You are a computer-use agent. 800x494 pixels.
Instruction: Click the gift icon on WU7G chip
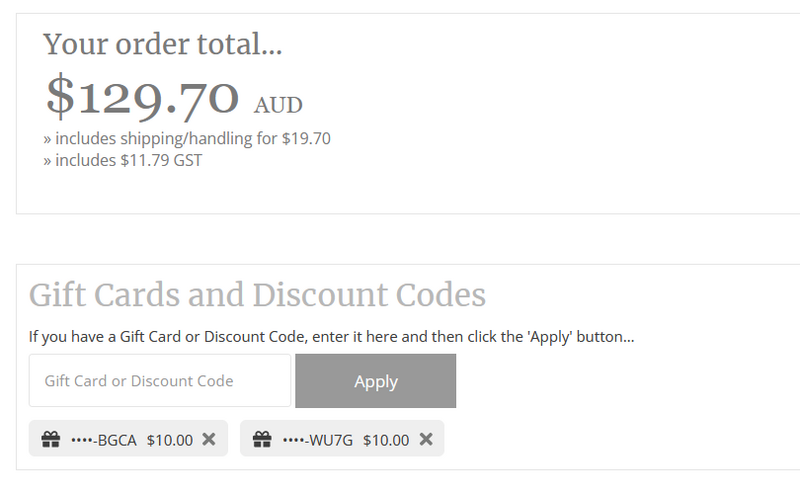click(262, 439)
